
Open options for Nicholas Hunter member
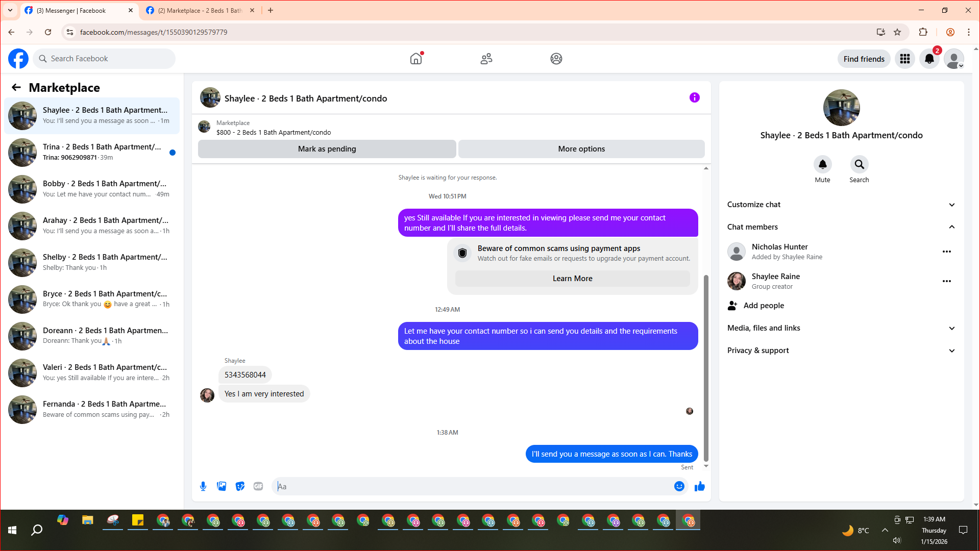tap(946, 252)
